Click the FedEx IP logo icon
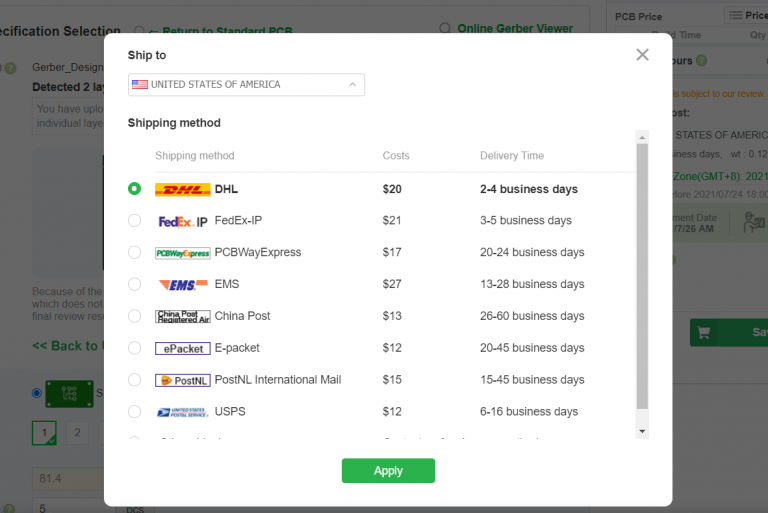 (x=183, y=221)
